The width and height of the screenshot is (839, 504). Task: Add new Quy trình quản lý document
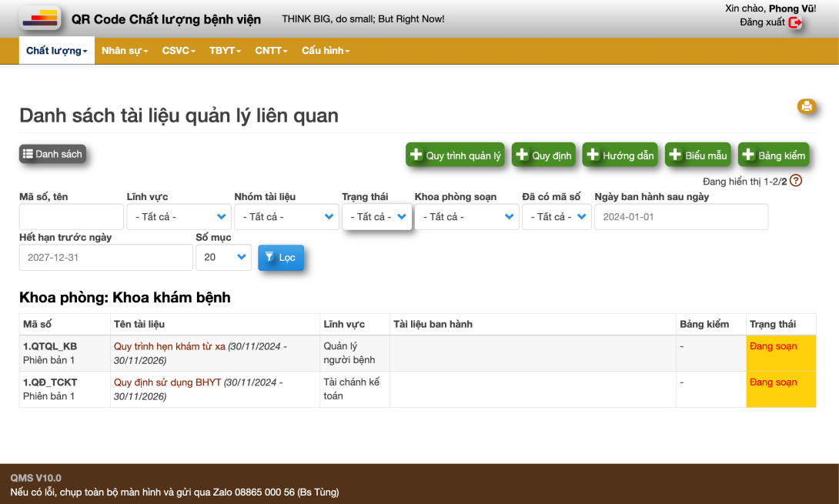point(455,155)
